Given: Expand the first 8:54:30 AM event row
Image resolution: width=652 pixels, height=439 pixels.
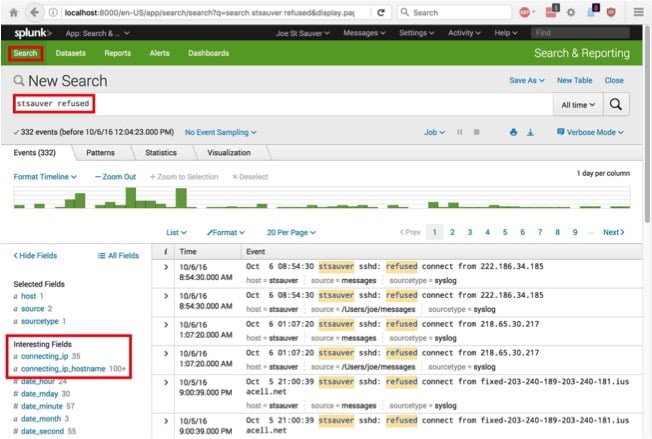Looking at the screenshot, I should pyautogui.click(x=166, y=267).
